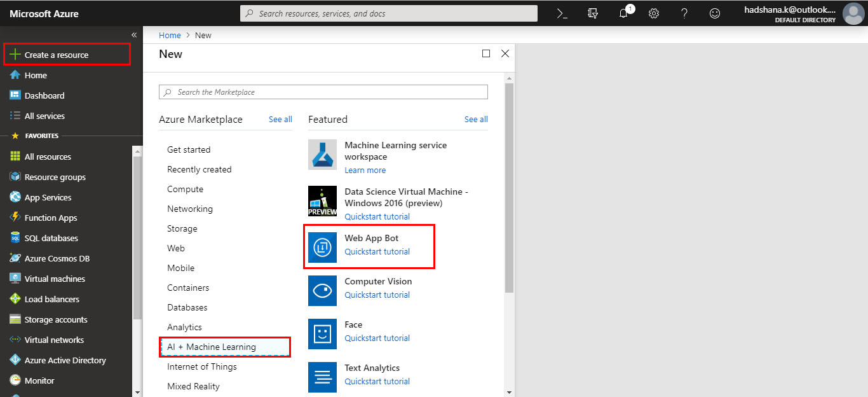Image resolution: width=868 pixels, height=397 pixels.
Task: Select the Containers category
Action: 188,288
